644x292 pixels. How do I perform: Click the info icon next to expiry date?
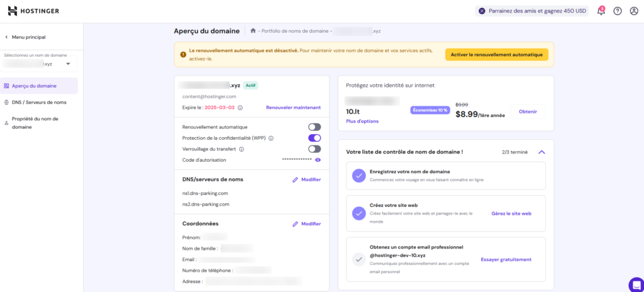[240, 108]
